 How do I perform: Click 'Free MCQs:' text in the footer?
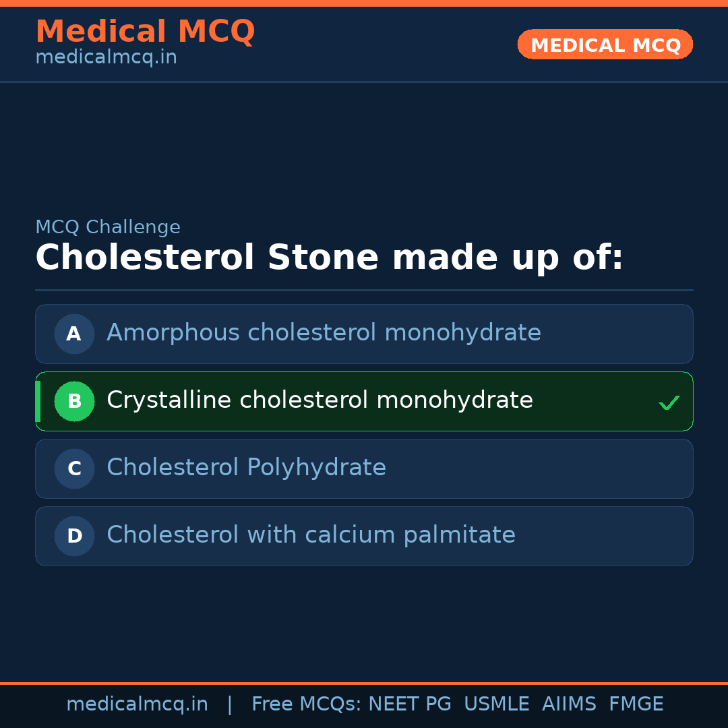307,704
